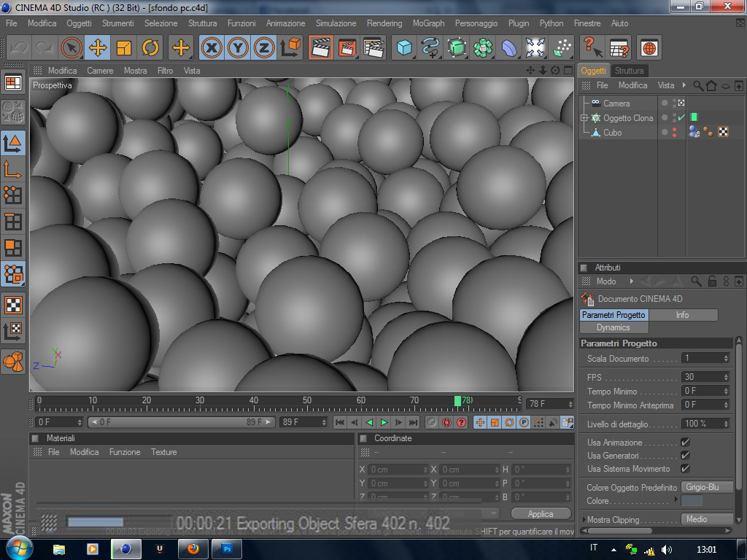
Task: Render the current view with clapperboard icon
Action: pos(320,48)
